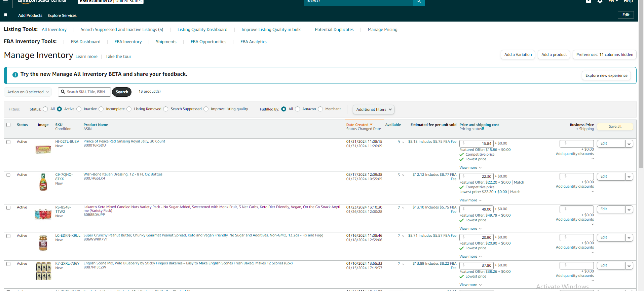Click the 15.84 price input field
Screen dimensions: 644x291
(477, 143)
